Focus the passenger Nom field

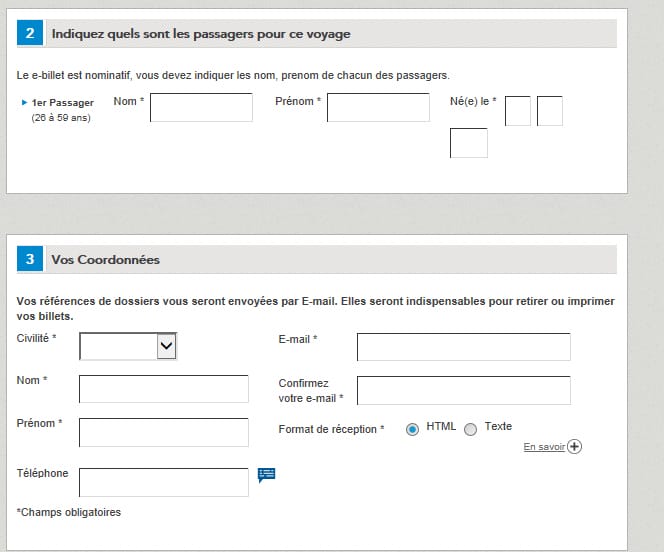pyautogui.click(x=201, y=108)
